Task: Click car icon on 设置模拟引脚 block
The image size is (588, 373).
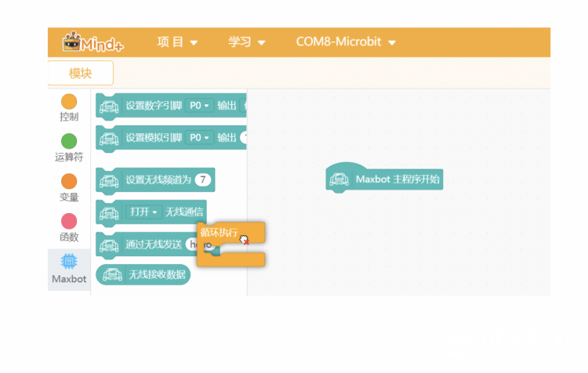Action: (x=109, y=139)
